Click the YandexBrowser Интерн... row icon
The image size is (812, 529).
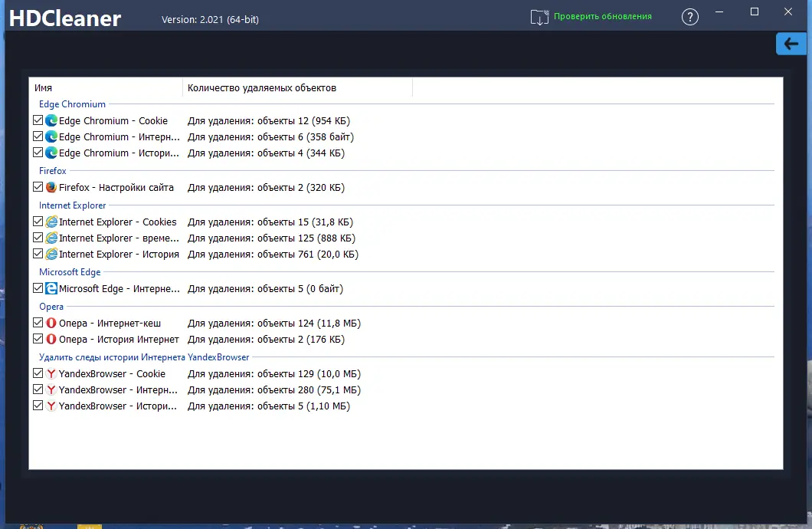(51, 389)
